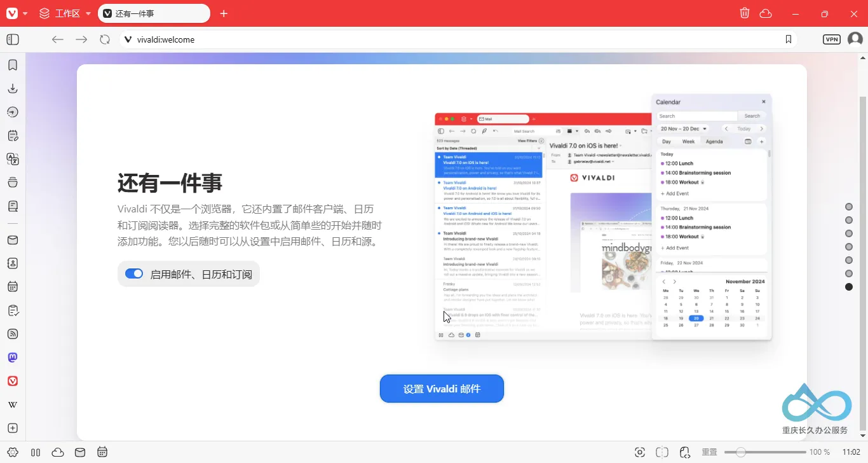The width and height of the screenshot is (868, 463).
Task: Open the Reading List panel
Action: coord(13,206)
